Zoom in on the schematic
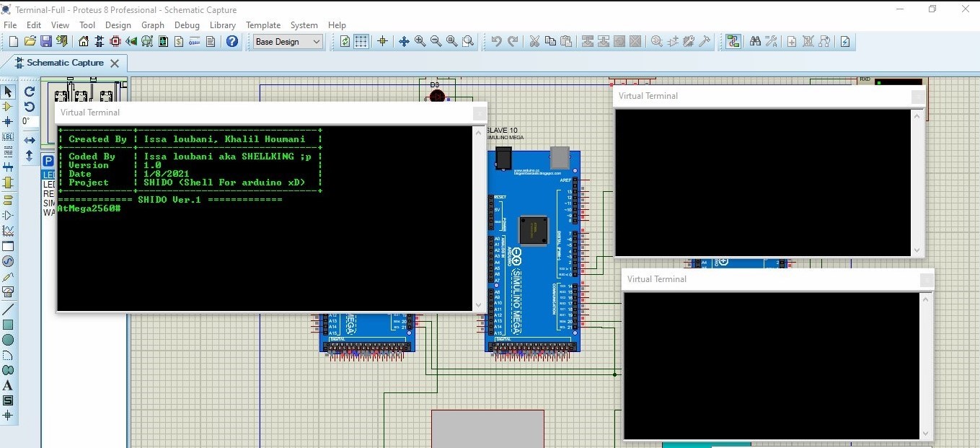 pyautogui.click(x=420, y=42)
